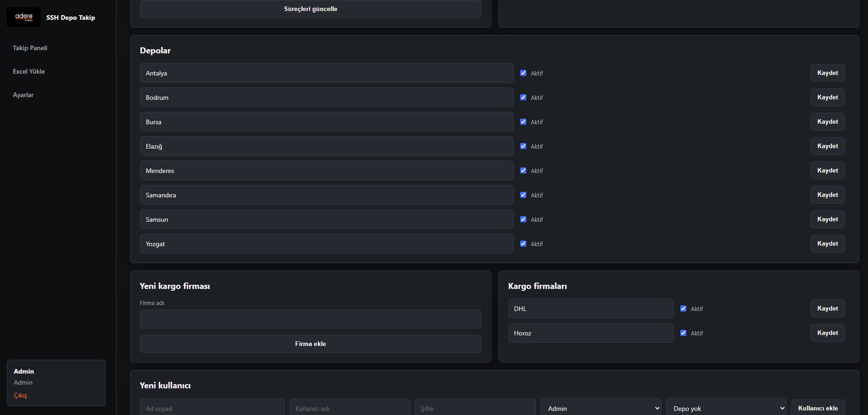Disable Aktif for the Elazığ depot
This screenshot has width=868, height=415.
(x=523, y=146)
